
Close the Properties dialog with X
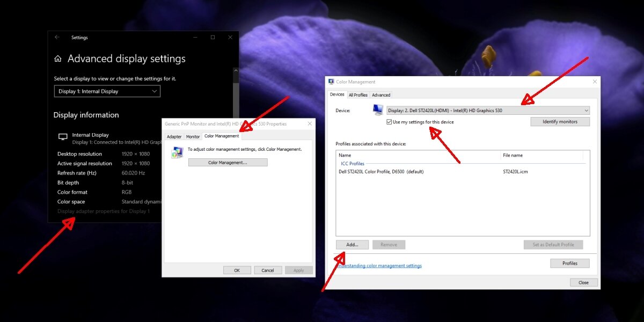[x=310, y=123]
